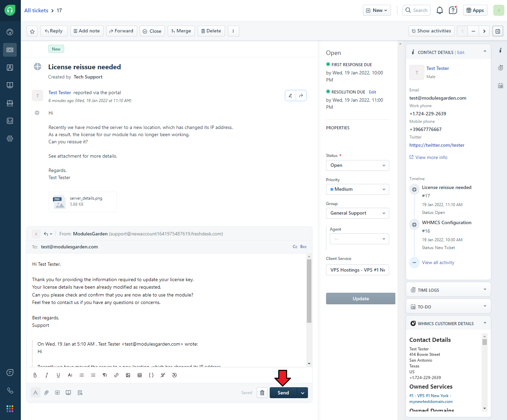Click the Insert link icon in editor
507x420 pixels.
pyautogui.click(x=116, y=375)
